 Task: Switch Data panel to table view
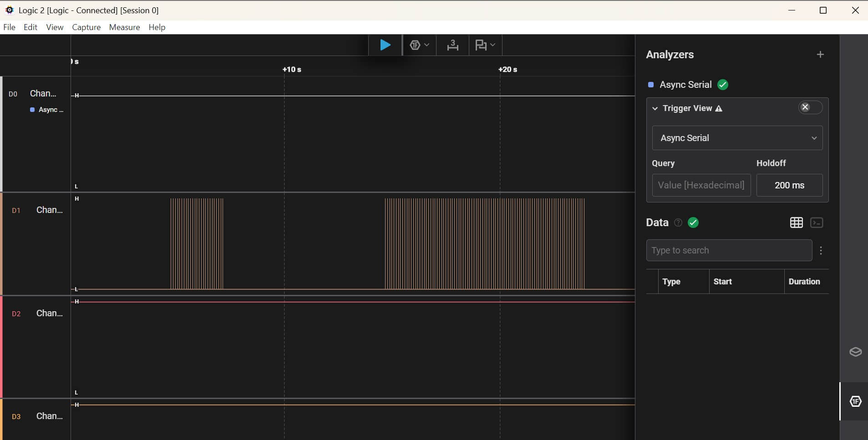point(796,223)
